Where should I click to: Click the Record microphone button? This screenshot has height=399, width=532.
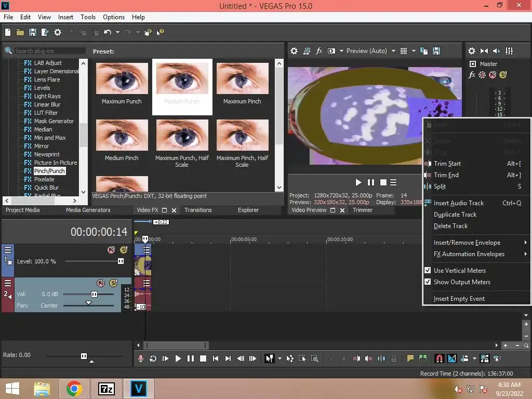[x=140, y=358]
